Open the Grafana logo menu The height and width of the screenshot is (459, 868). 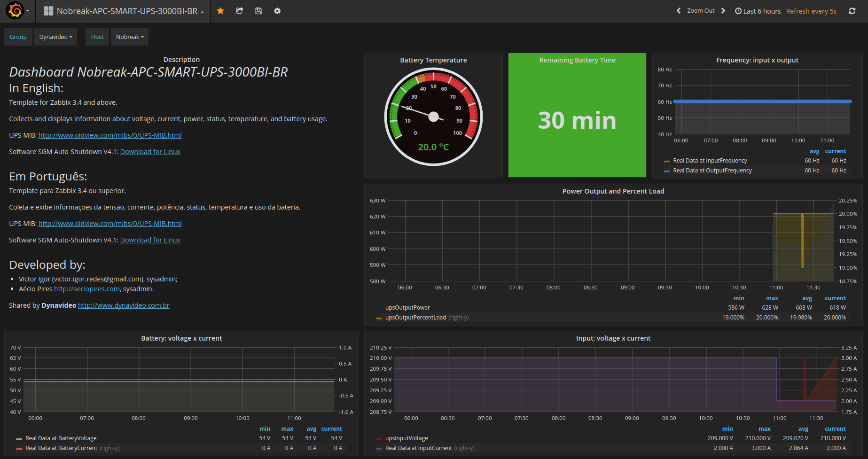coord(16,11)
